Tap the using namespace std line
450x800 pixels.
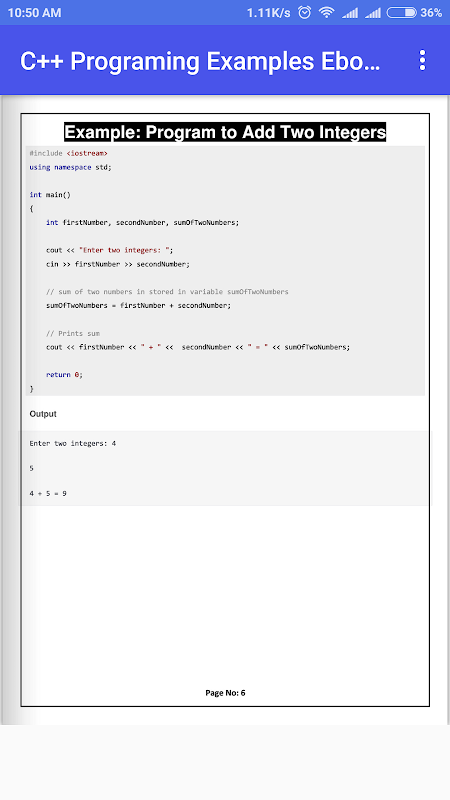[70, 167]
